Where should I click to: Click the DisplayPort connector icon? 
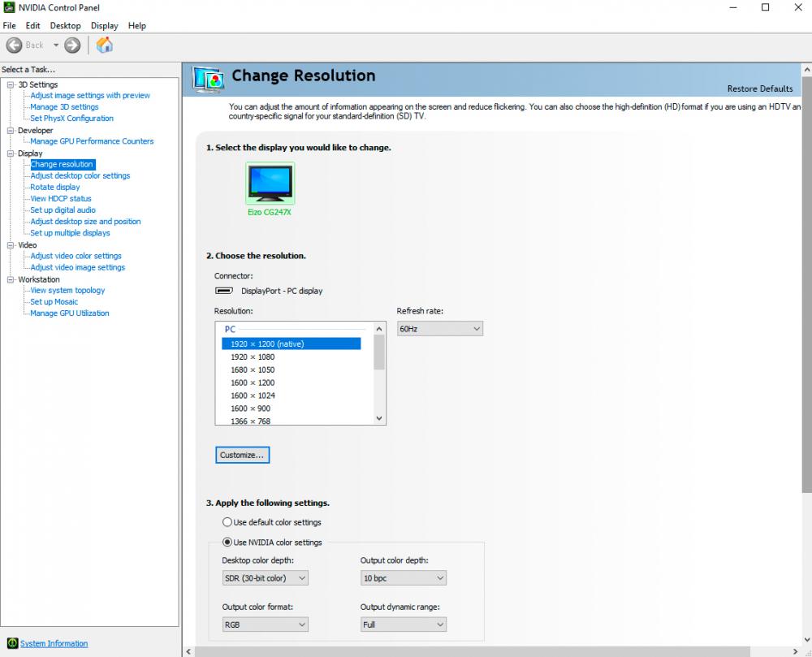pos(224,291)
